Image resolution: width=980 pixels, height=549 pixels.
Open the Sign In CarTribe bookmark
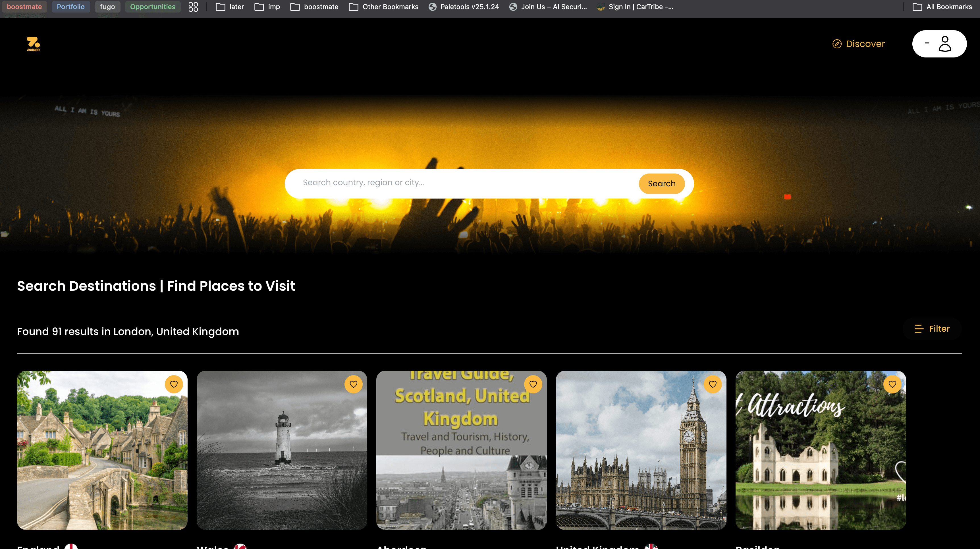[635, 7]
